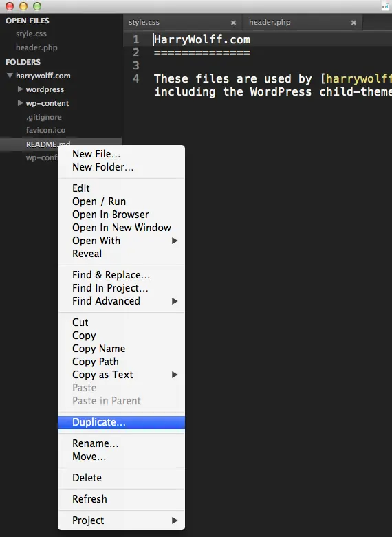Open header.php under Open Files
This screenshot has height=537, width=392.
pyautogui.click(x=36, y=47)
